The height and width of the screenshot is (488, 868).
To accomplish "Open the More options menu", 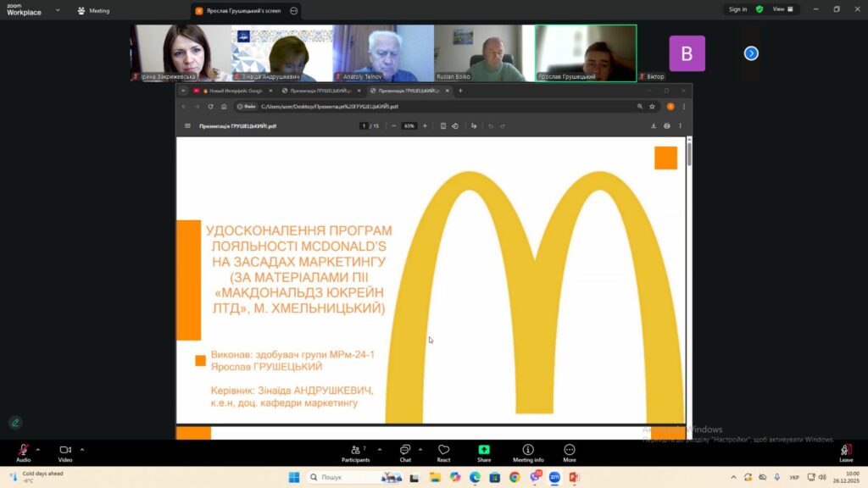I will click(569, 452).
